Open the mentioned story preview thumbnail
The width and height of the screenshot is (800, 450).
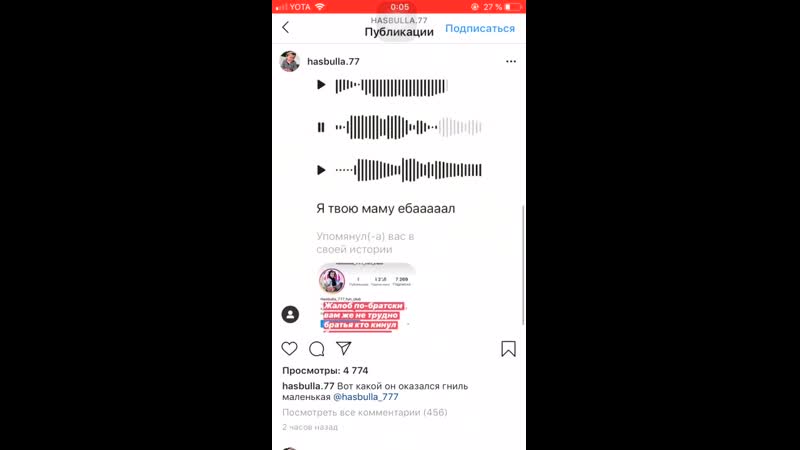coord(367,297)
